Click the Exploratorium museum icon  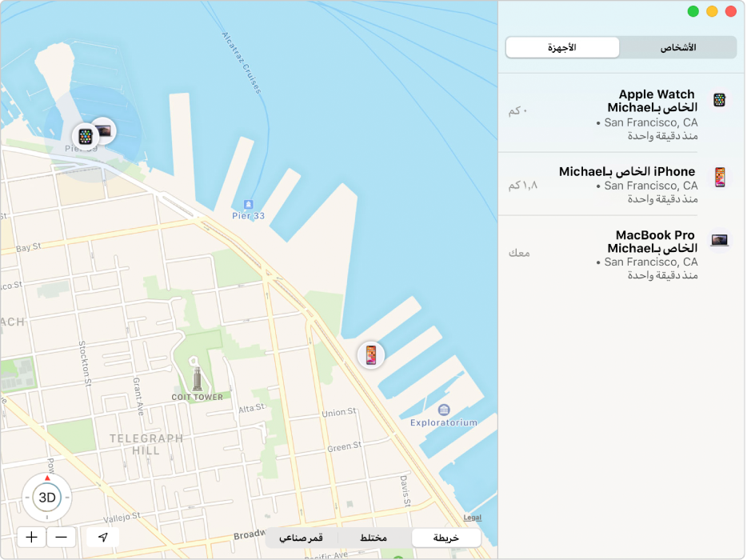coord(444,410)
